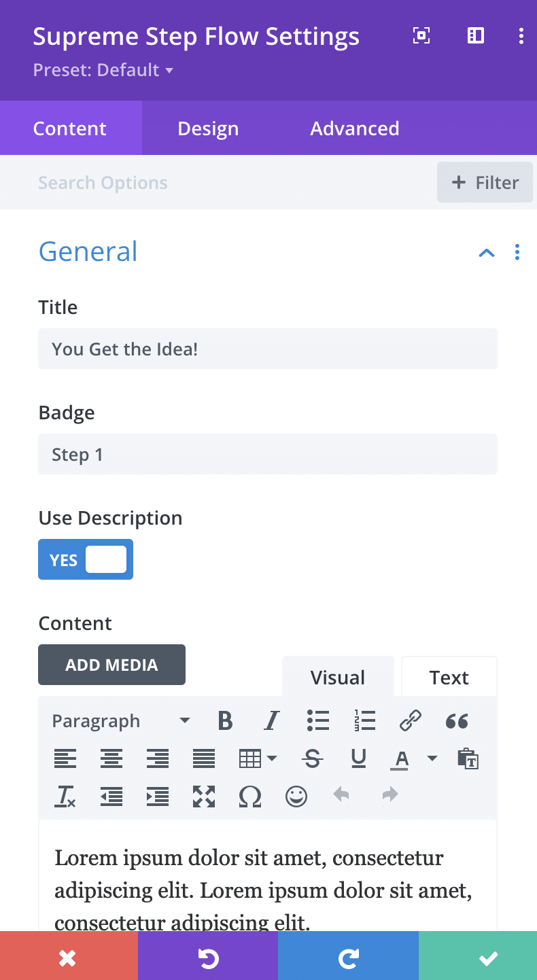Insert a link with the chain icon

pyautogui.click(x=411, y=720)
